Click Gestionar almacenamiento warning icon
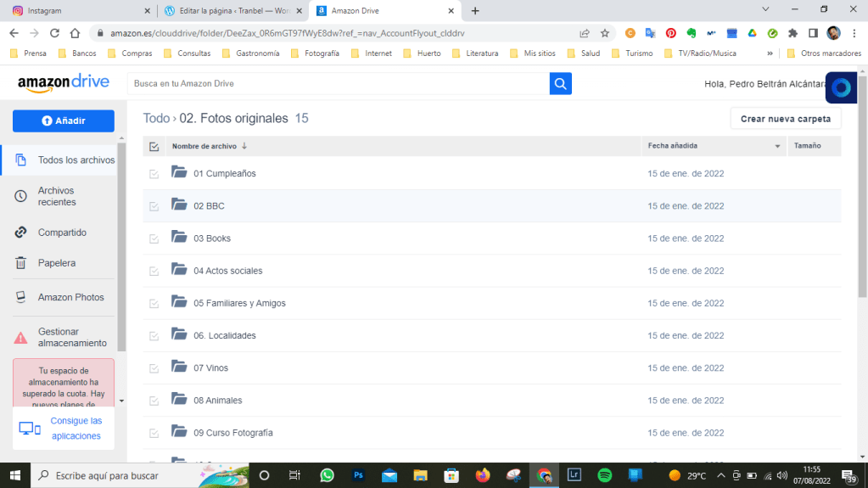Viewport: 868px width, 488px height. (x=20, y=338)
